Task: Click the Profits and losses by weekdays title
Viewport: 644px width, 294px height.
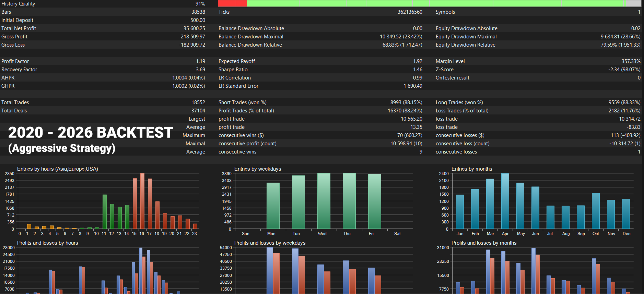Action: (270, 243)
